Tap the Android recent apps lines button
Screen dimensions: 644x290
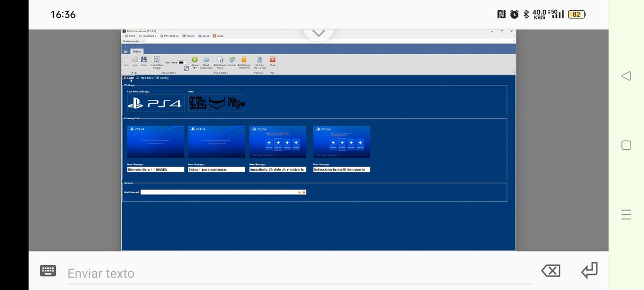pyautogui.click(x=626, y=215)
